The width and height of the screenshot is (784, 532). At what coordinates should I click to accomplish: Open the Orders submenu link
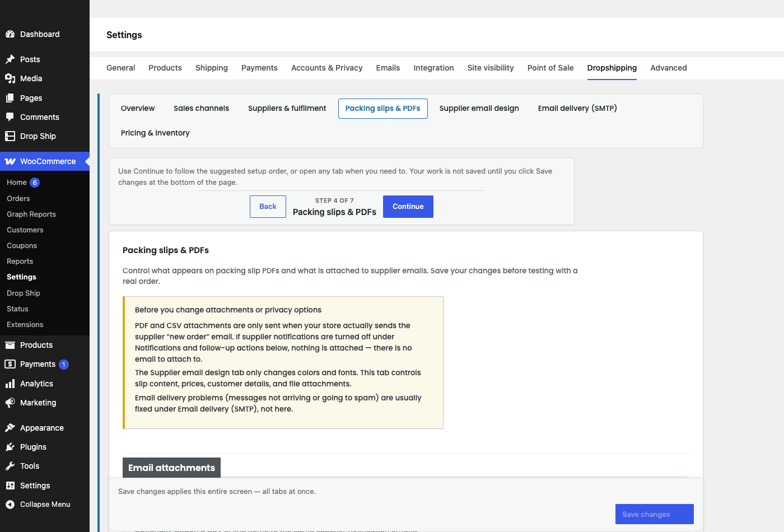click(18, 199)
